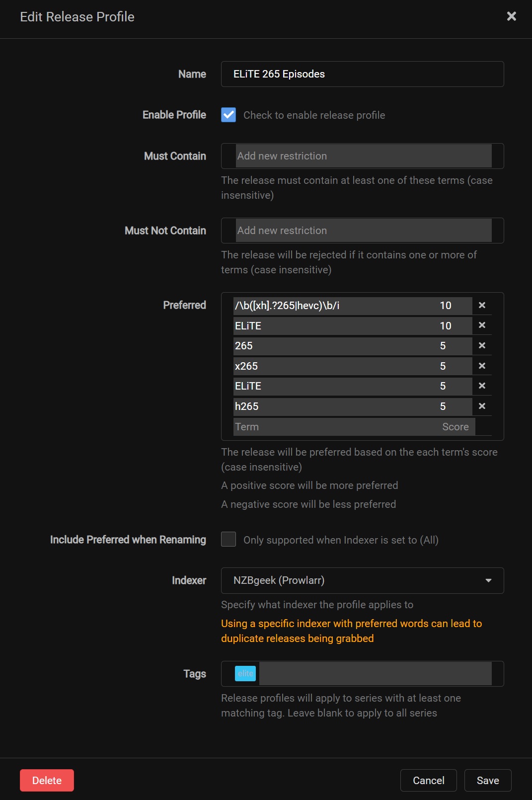Save the release profile
532x800 pixels.
point(487,780)
